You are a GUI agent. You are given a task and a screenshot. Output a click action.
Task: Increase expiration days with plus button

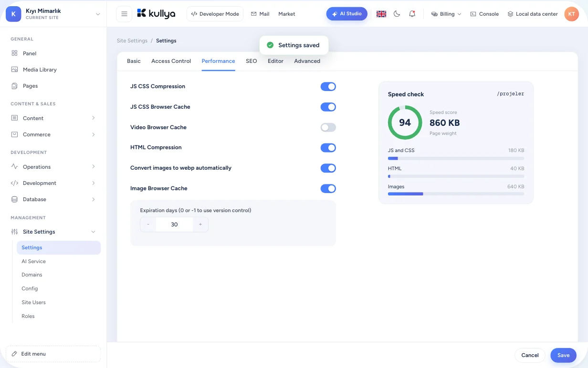(200, 225)
